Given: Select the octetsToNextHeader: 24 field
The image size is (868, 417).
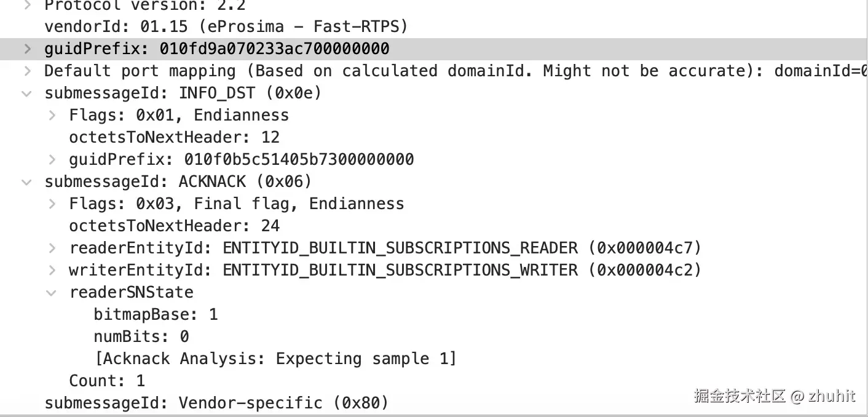Looking at the screenshot, I should 174,226.
